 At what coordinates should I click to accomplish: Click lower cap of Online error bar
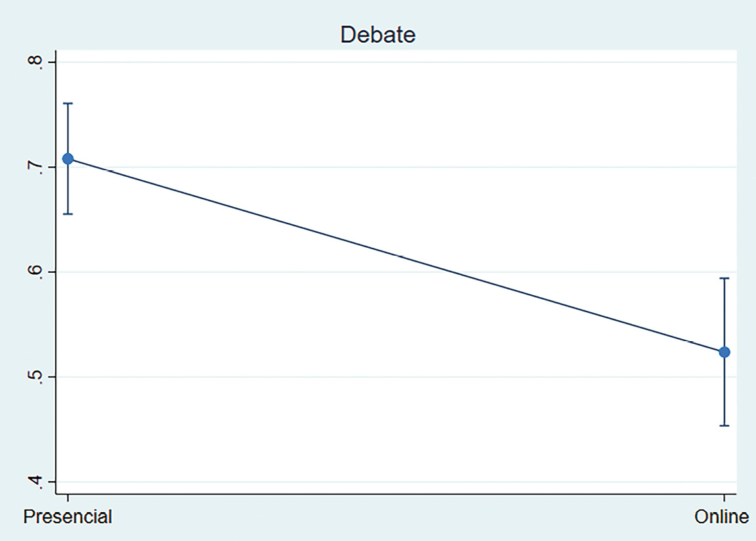point(724,425)
